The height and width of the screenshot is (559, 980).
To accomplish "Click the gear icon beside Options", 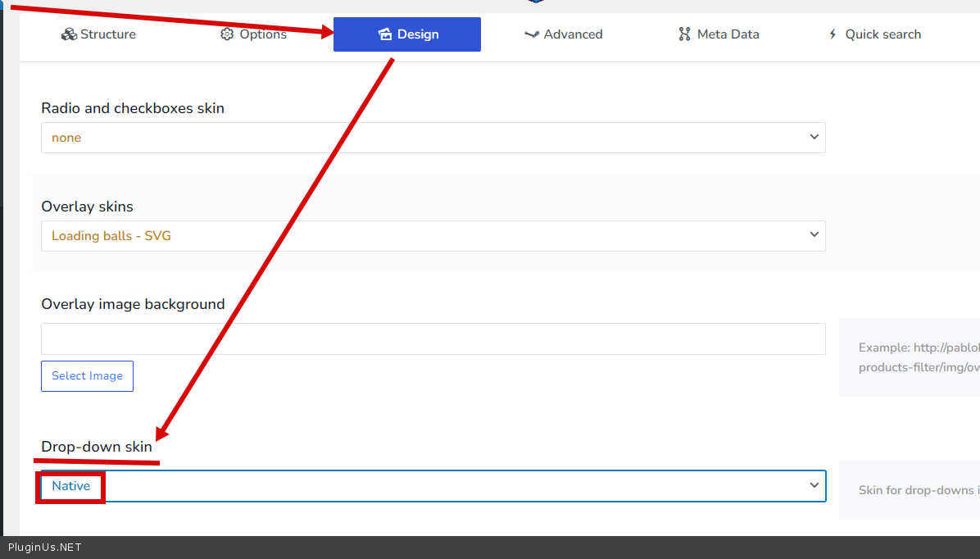I will pos(227,34).
